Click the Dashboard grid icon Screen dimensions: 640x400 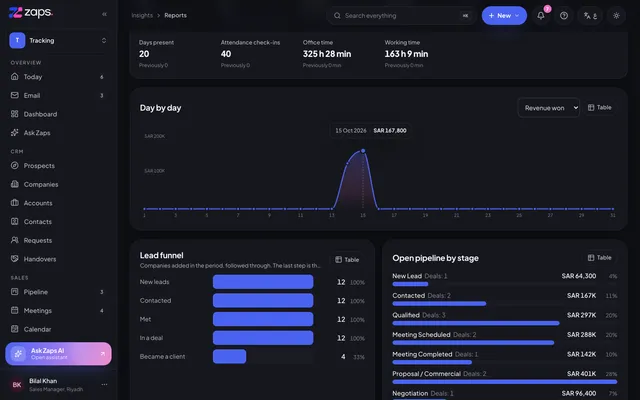pos(15,113)
